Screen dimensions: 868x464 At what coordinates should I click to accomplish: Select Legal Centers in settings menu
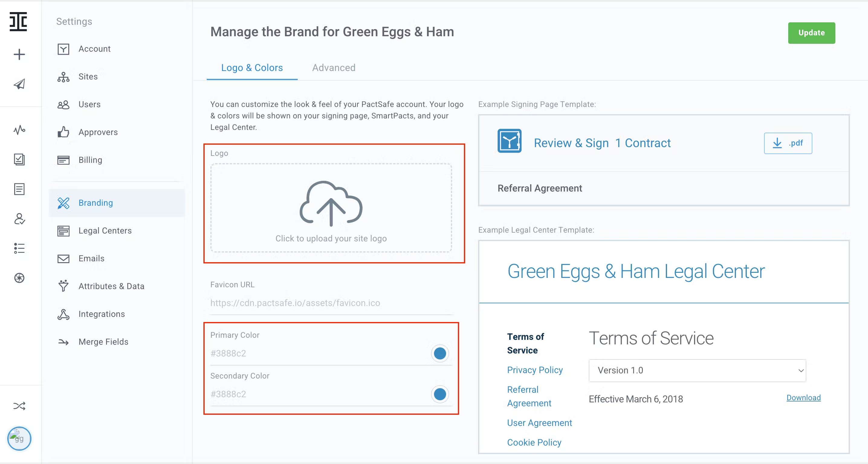[105, 231]
